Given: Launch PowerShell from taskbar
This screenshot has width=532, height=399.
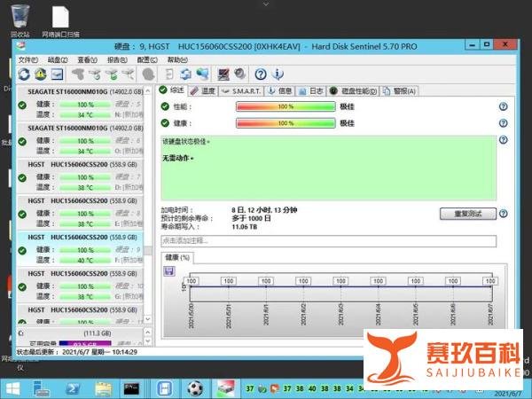Looking at the screenshot, I should (73, 388).
